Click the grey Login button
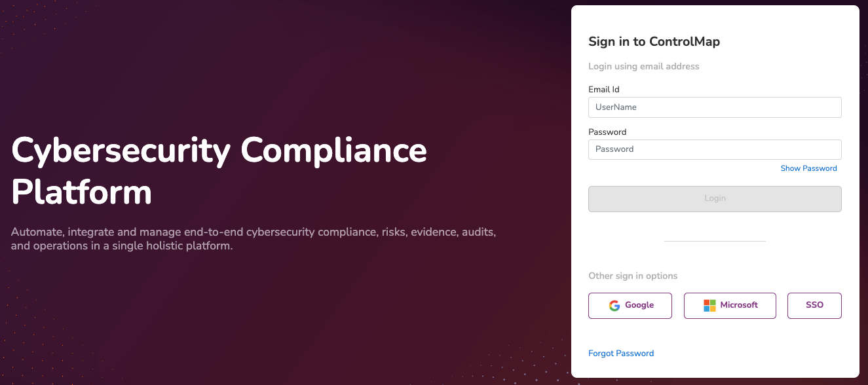Viewport: 868px width, 385px height. pyautogui.click(x=715, y=198)
